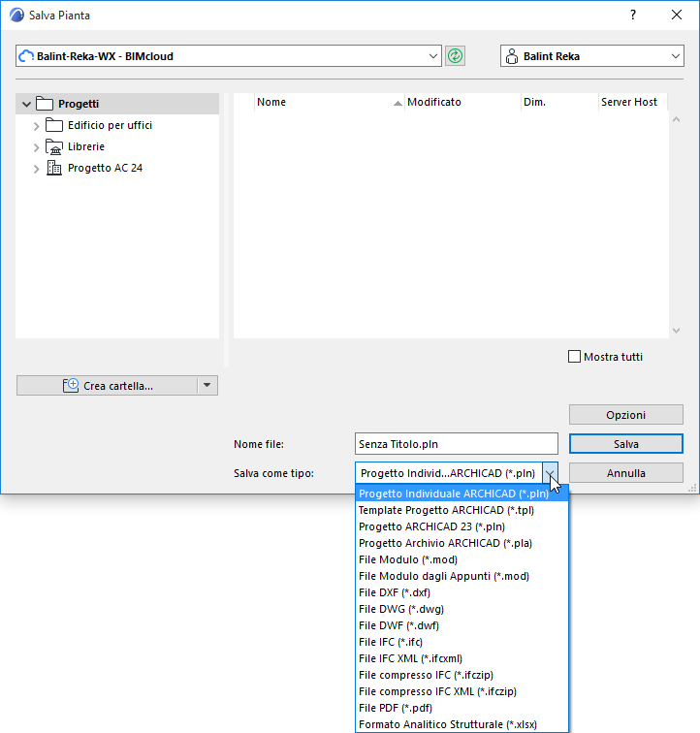Select Template Progetto ARCHICAD (*.tpl)
This screenshot has height=733, width=700.
[462, 510]
